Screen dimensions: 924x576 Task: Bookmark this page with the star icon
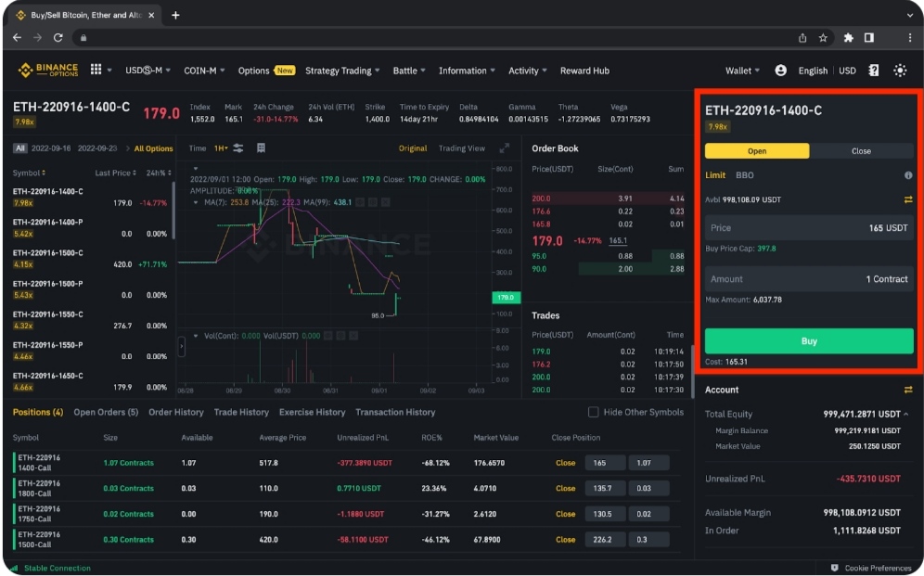[823, 38]
